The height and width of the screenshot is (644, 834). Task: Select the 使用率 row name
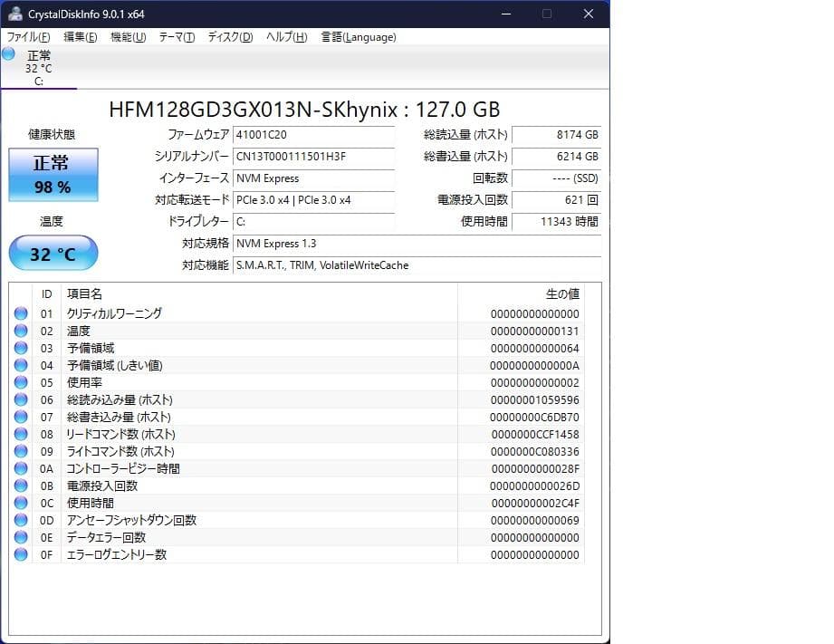click(84, 382)
